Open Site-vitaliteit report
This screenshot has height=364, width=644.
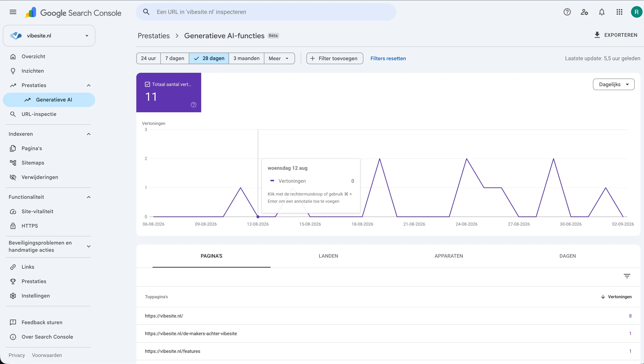[x=49, y=212]
